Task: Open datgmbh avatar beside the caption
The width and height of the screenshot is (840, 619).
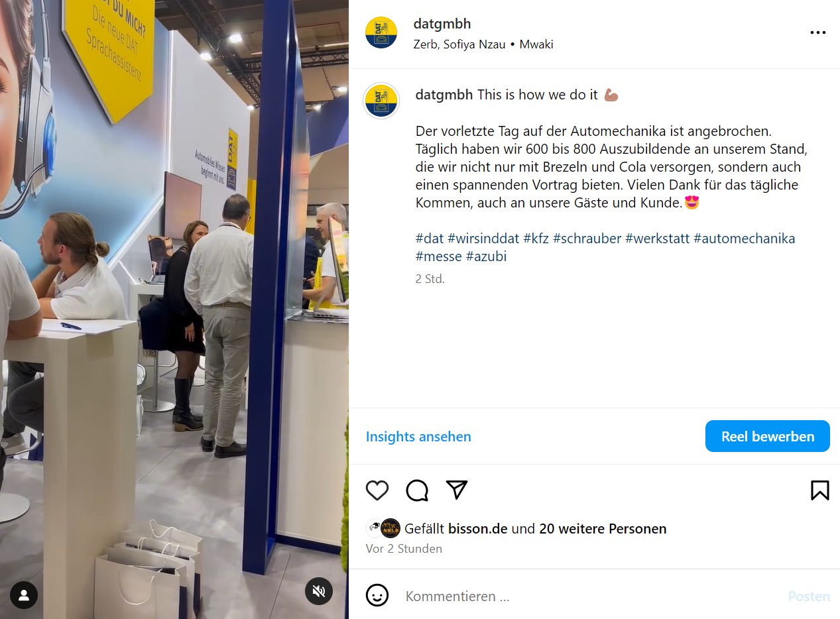Action: 381,101
